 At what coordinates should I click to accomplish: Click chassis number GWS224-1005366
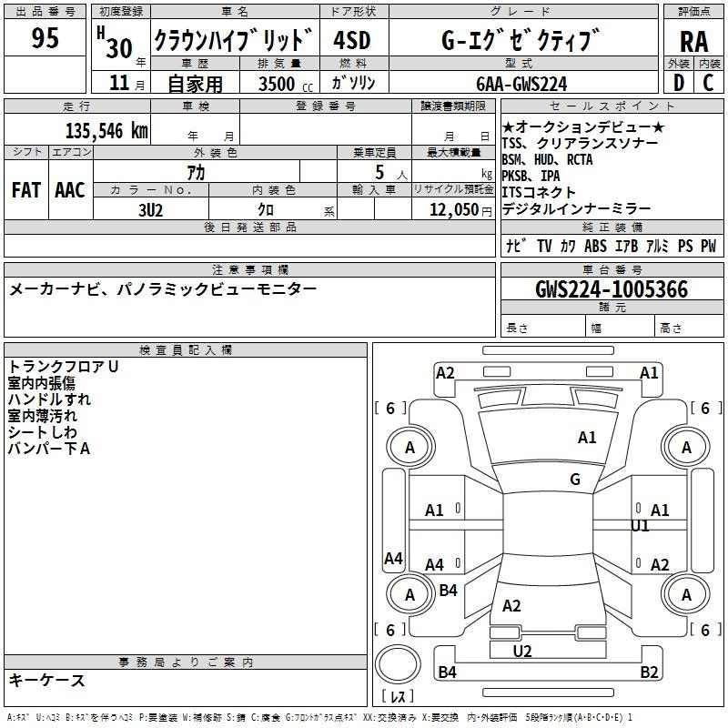coord(611,289)
